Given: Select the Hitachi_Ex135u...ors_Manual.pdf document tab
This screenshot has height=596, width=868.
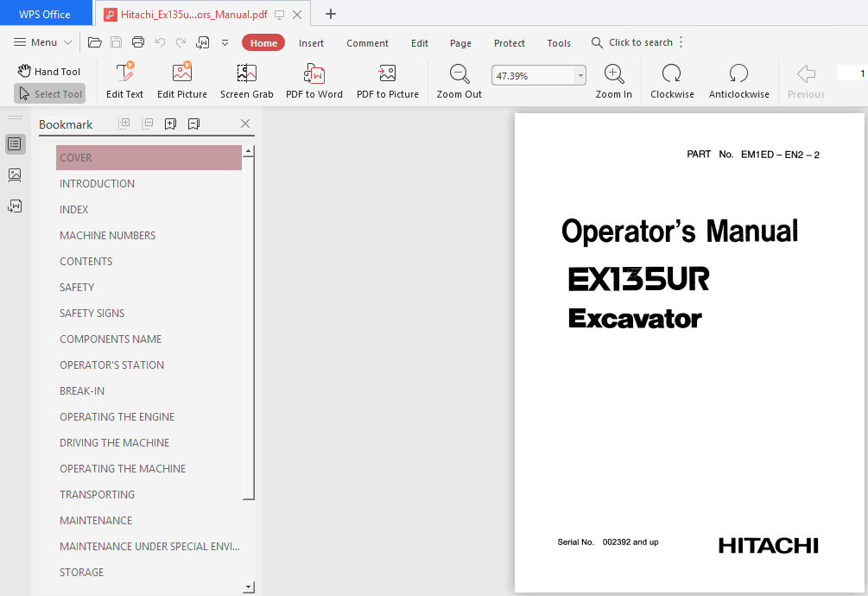Looking at the screenshot, I should click(194, 15).
